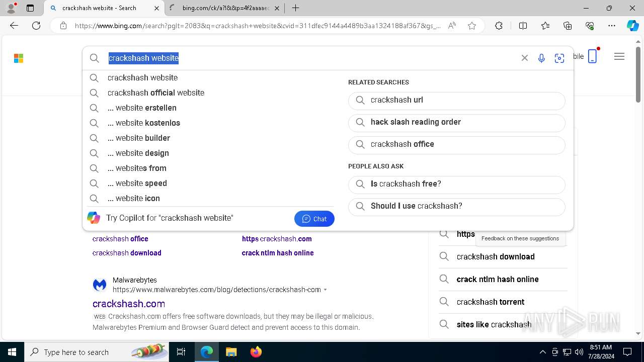
Task: Click Feedback on these suggestions
Action: (x=520, y=238)
